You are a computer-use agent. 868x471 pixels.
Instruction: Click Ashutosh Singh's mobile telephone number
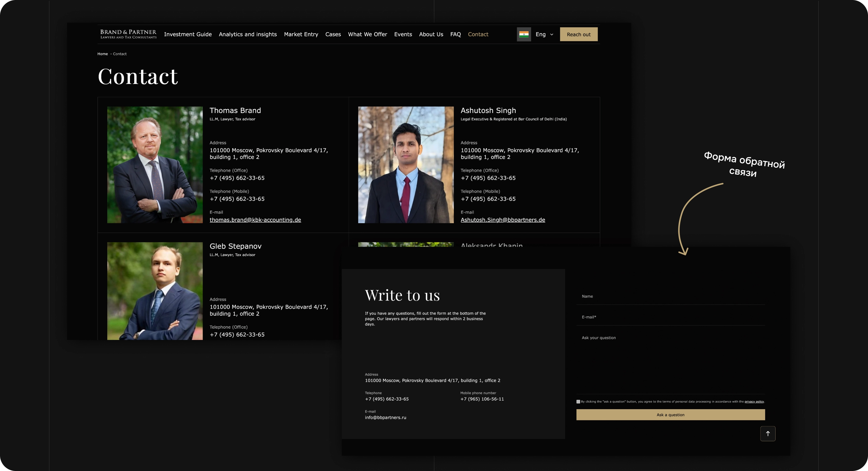(488, 199)
